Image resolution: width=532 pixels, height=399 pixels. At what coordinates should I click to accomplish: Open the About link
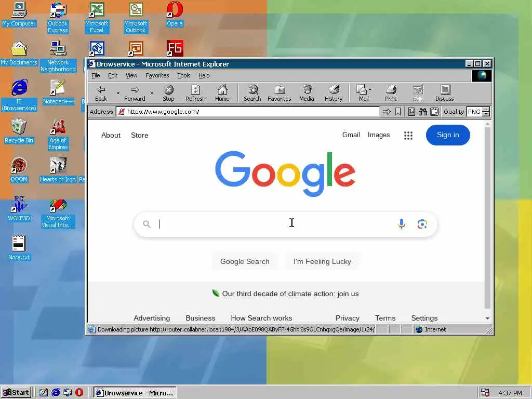click(x=111, y=136)
